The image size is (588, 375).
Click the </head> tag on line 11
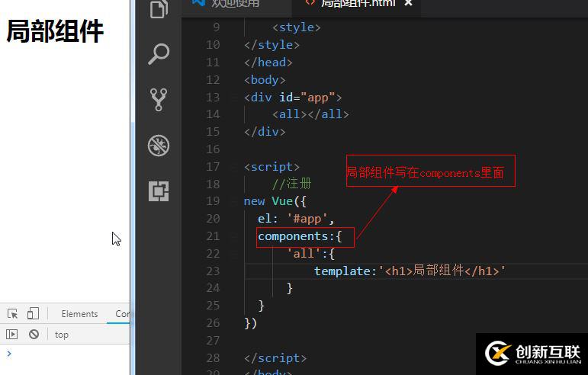point(268,62)
